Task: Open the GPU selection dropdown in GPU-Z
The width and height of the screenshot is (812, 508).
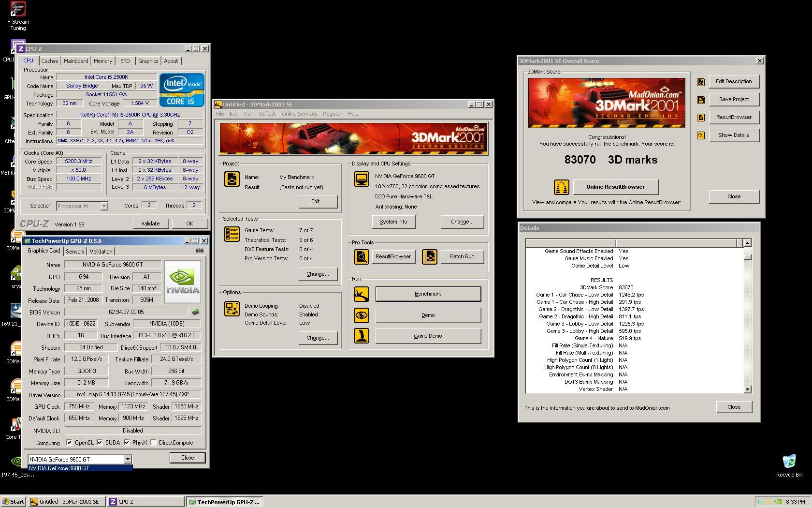Action: (128, 460)
